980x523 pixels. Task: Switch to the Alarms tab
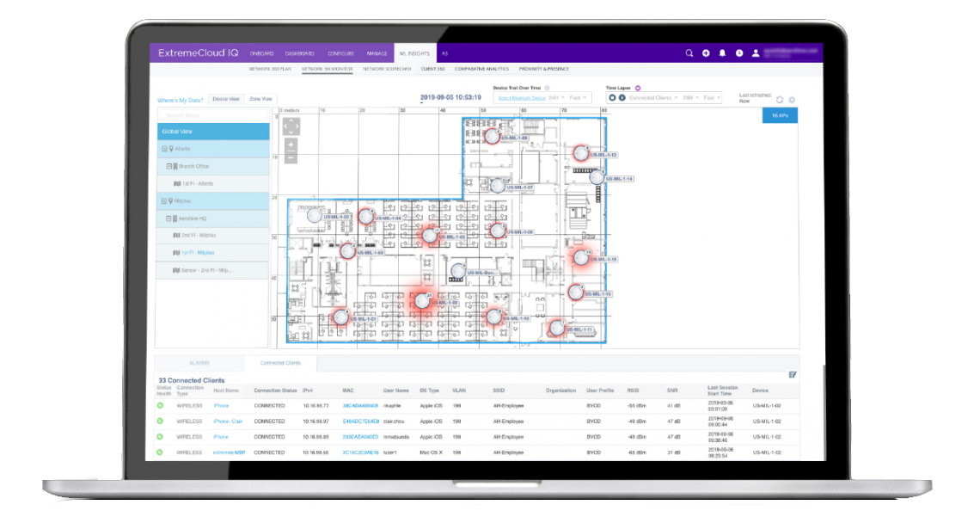199,363
